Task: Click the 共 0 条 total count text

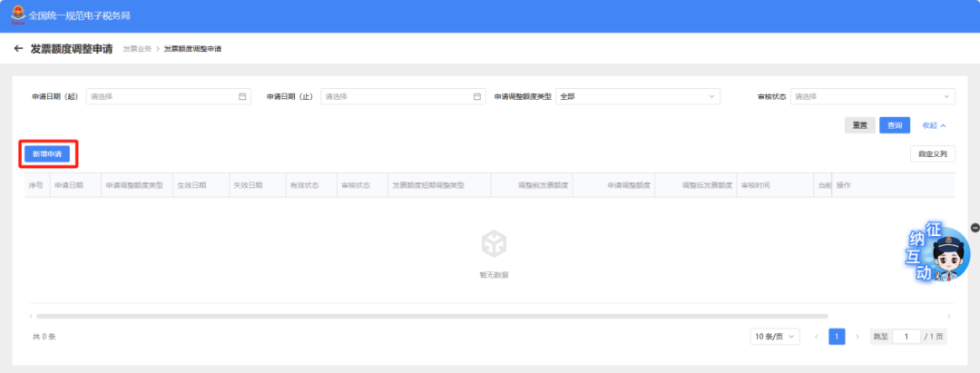Action: click(x=44, y=337)
